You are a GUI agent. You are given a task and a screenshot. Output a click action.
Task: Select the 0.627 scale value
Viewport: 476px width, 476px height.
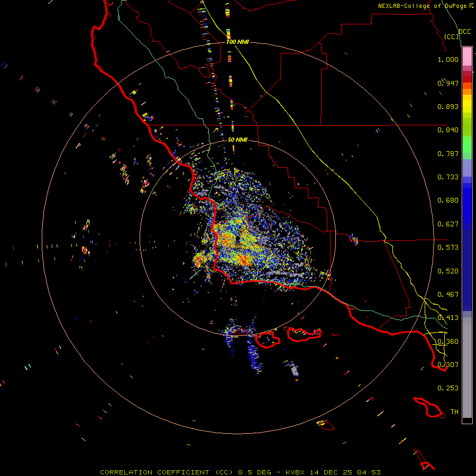click(448, 224)
